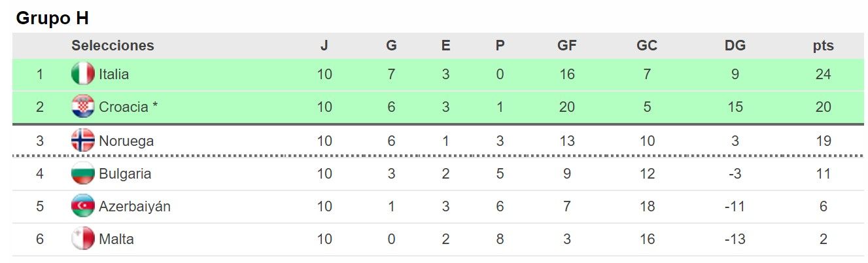
Task: Click the Croacia flag icon
Action: 82,107
